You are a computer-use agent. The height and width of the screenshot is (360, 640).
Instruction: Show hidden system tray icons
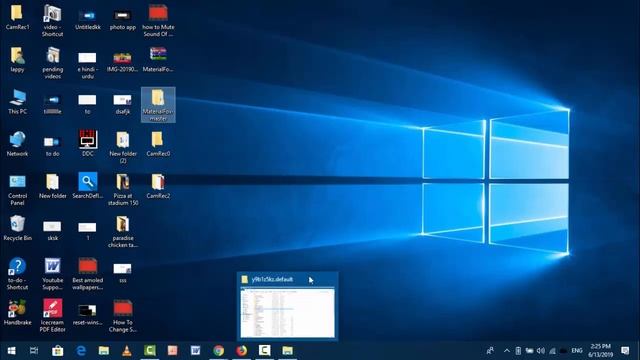click(x=507, y=351)
